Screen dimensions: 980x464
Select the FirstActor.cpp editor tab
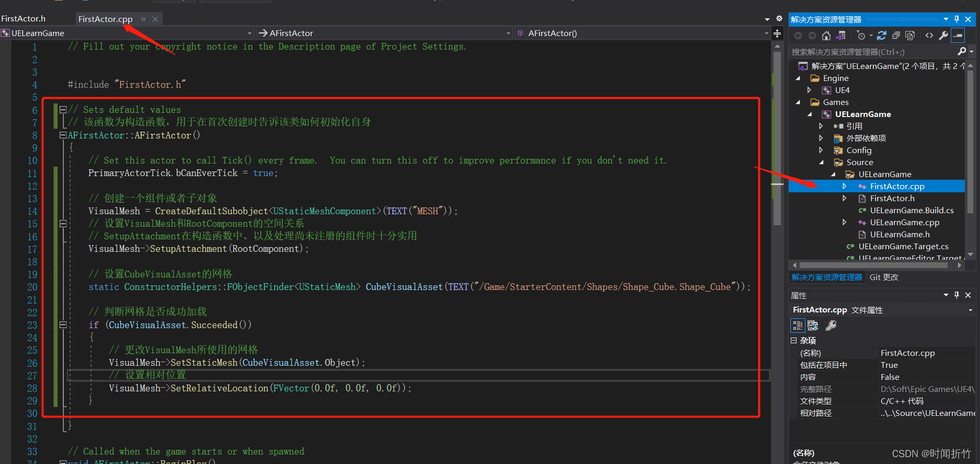[106, 19]
